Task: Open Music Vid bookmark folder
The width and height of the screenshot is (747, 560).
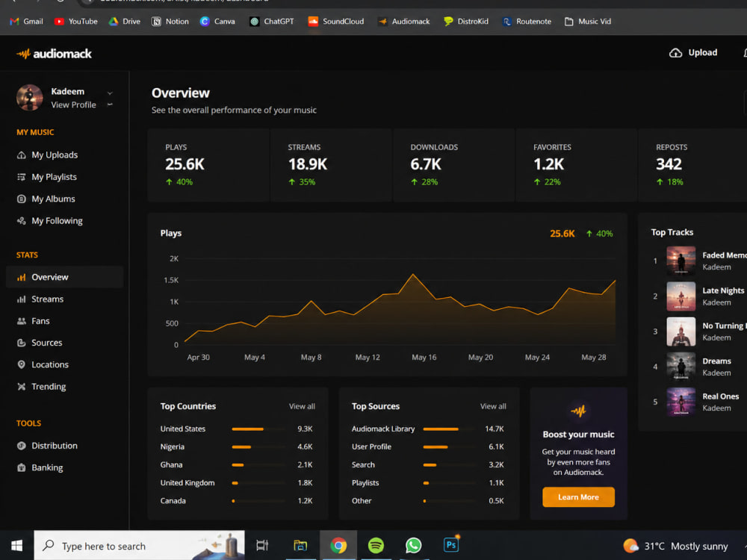Action: pos(588,22)
